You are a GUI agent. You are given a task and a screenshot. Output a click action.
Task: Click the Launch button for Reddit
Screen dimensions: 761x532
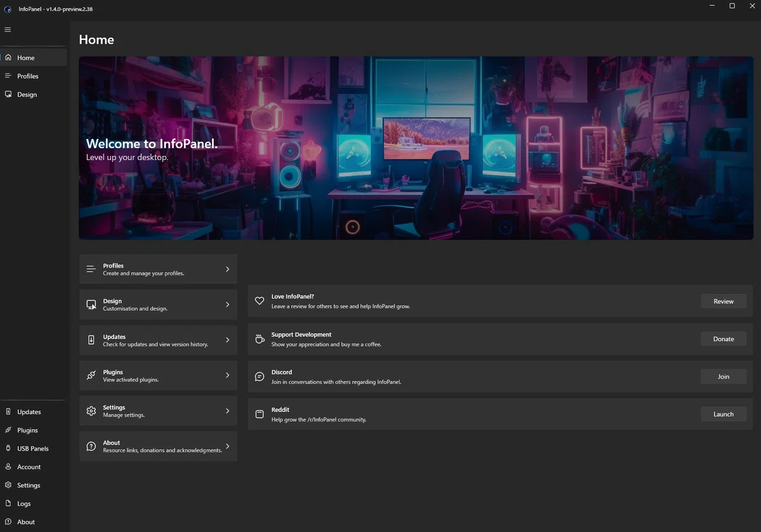[x=724, y=414]
